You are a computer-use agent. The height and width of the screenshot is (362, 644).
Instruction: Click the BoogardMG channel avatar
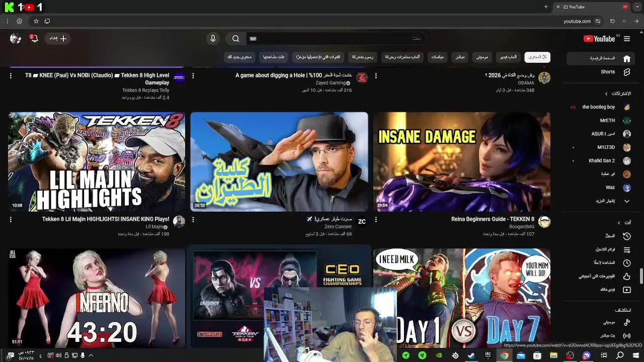click(x=544, y=222)
